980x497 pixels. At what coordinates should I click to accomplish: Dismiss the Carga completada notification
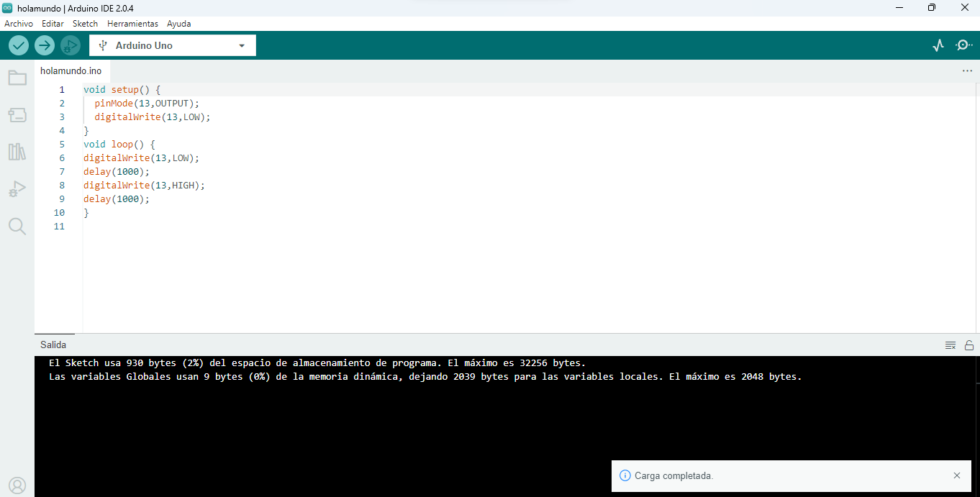(957, 475)
